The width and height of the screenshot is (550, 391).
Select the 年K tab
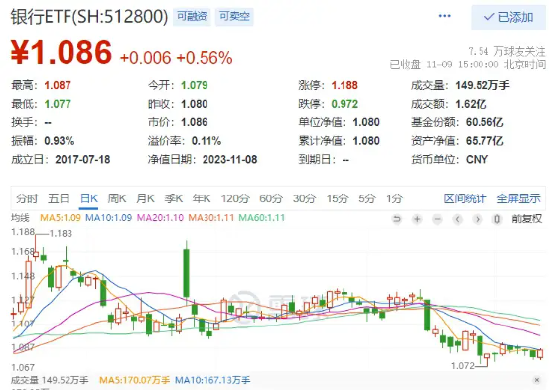pos(201,198)
